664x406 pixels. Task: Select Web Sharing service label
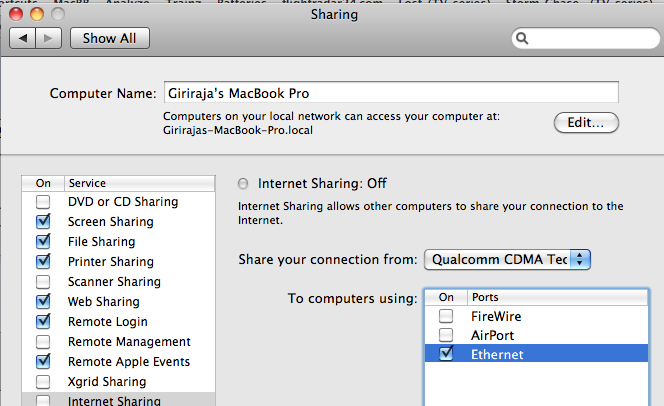(x=104, y=301)
